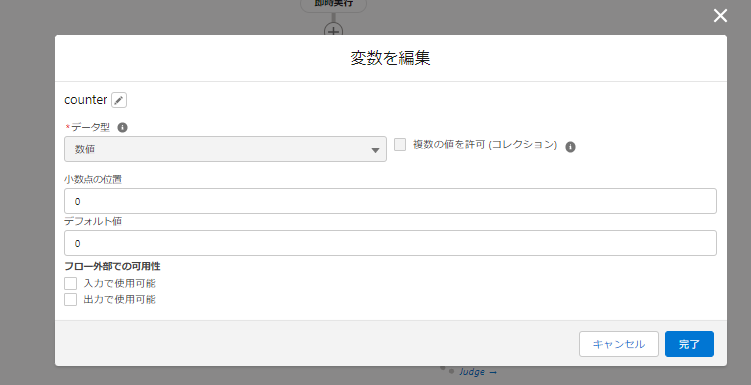Show info for 複数の値を許可 (コレクション)
Viewport: 751px width, 385px height.
coord(570,147)
